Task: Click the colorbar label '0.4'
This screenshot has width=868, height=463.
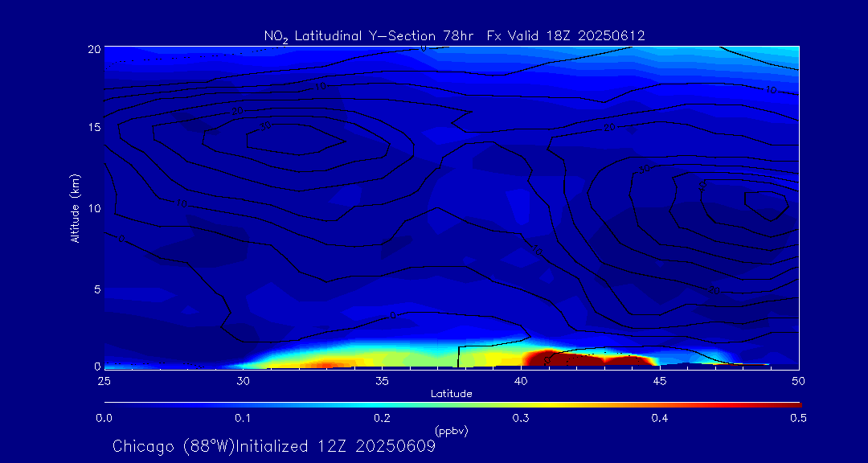Action: pyautogui.click(x=660, y=418)
